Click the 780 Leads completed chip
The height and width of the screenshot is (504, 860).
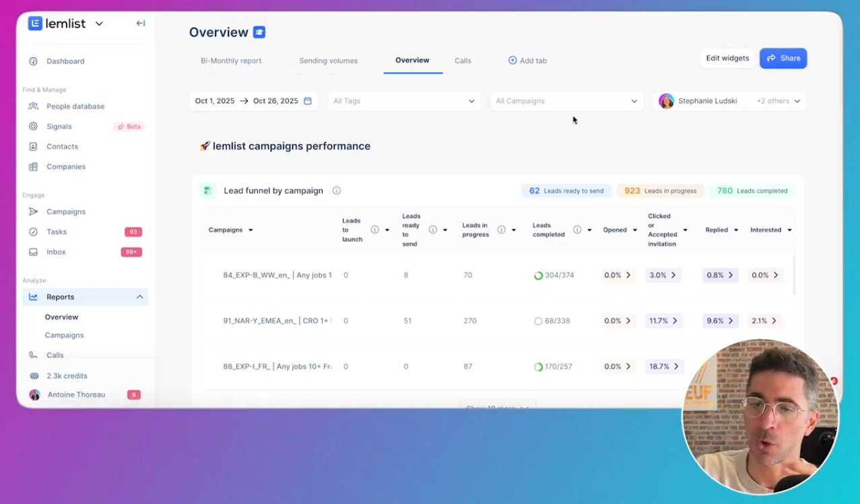pos(752,190)
